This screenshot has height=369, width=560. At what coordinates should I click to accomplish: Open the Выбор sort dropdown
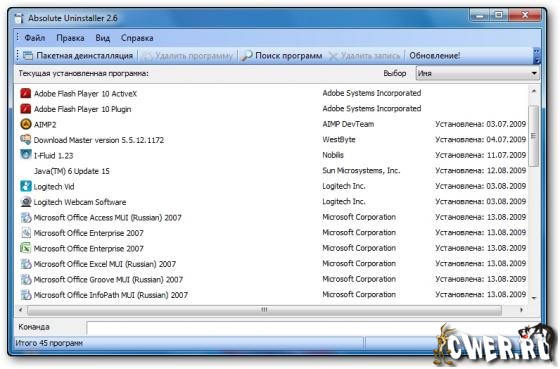point(478,73)
